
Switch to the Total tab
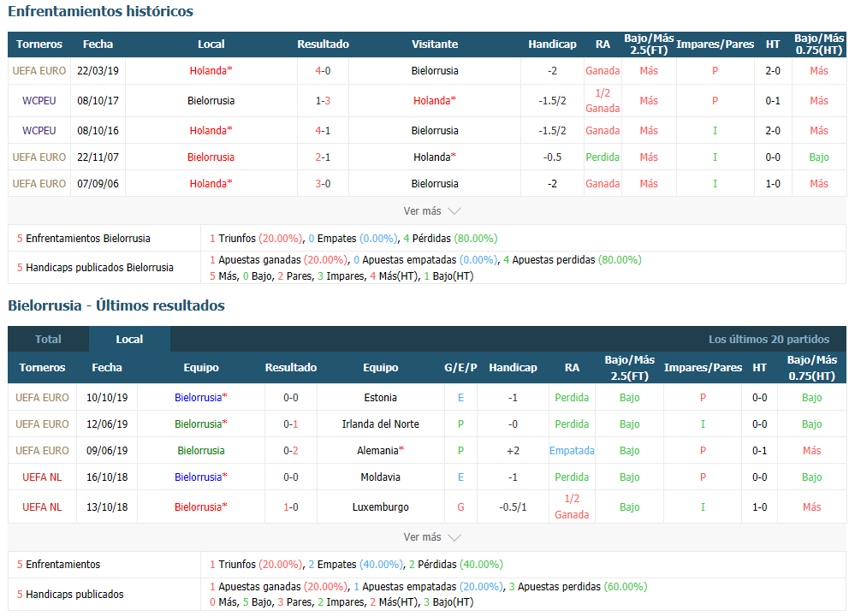(48, 339)
